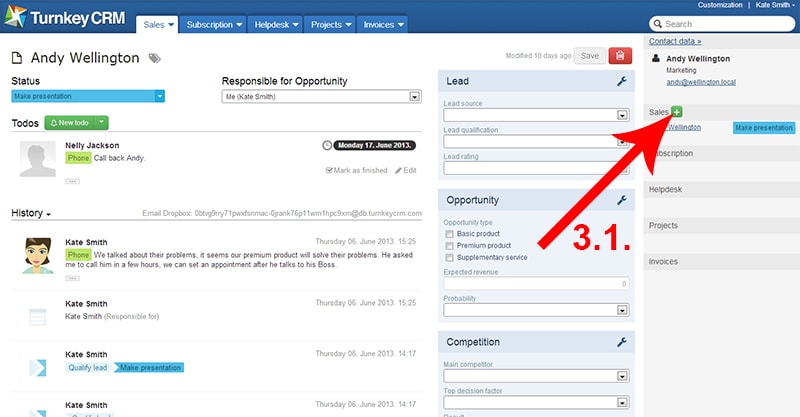
Task: Open Wellington sales link in sidebar
Action: point(684,127)
